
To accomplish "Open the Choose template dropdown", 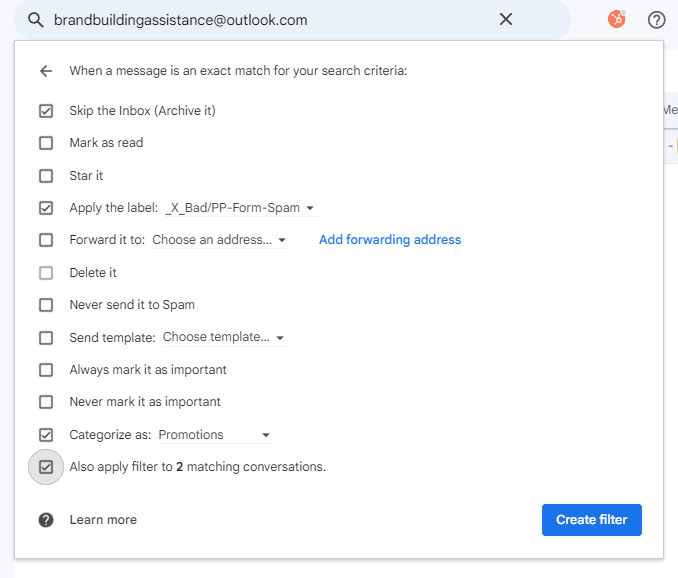I will click(x=224, y=338).
